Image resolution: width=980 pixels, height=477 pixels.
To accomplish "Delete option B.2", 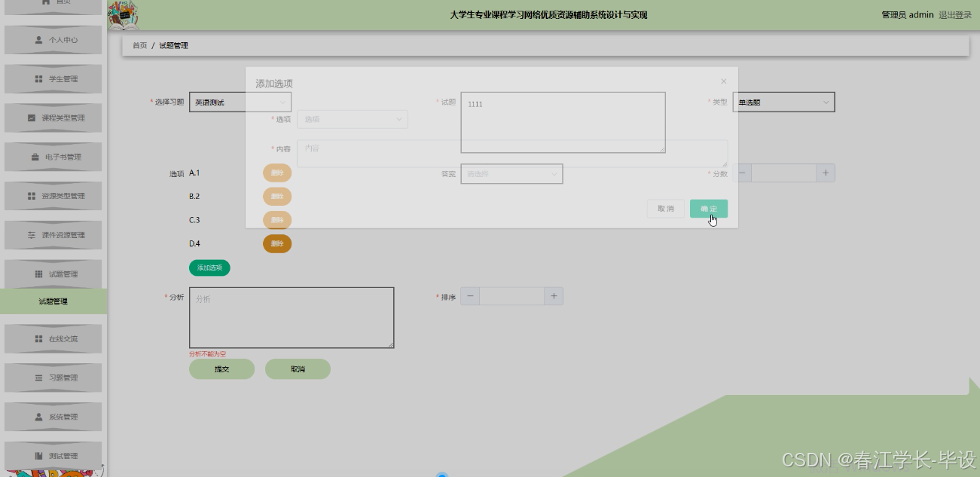I will (x=277, y=197).
